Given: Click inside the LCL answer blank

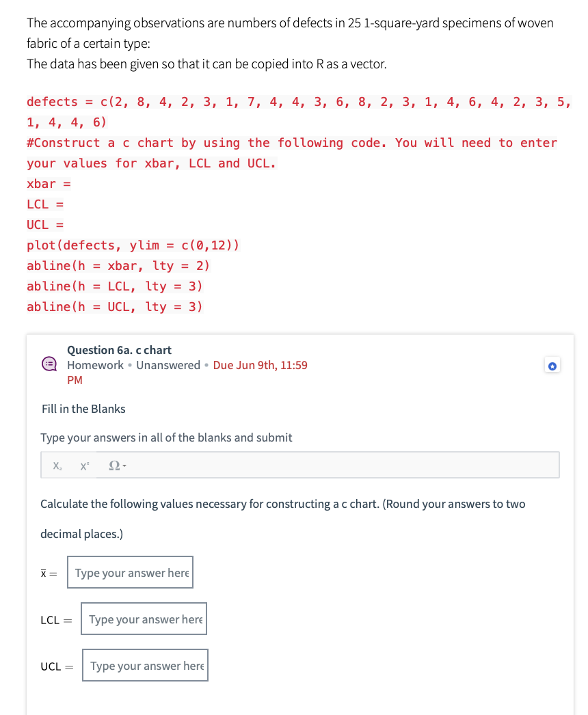Looking at the screenshot, I should click(144, 619).
